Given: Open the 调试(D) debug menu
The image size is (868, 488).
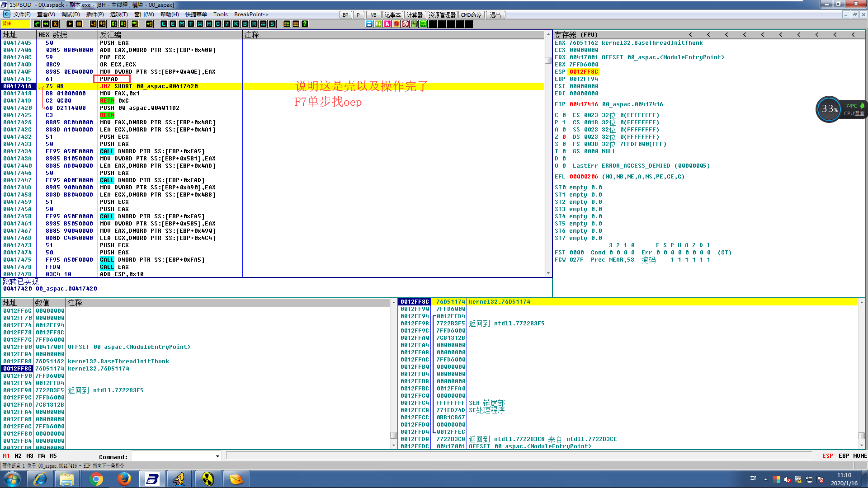Looking at the screenshot, I should (70, 14).
